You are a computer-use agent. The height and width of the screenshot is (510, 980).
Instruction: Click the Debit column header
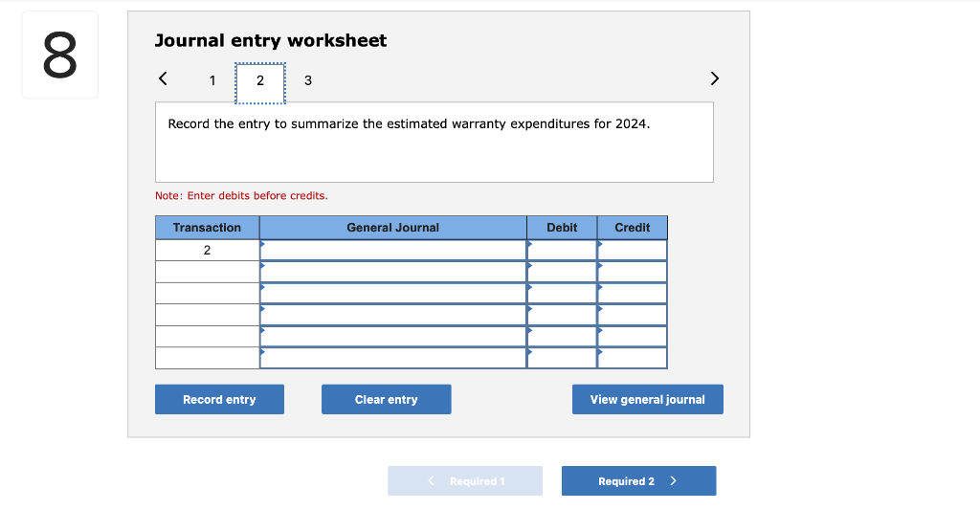coord(562,228)
